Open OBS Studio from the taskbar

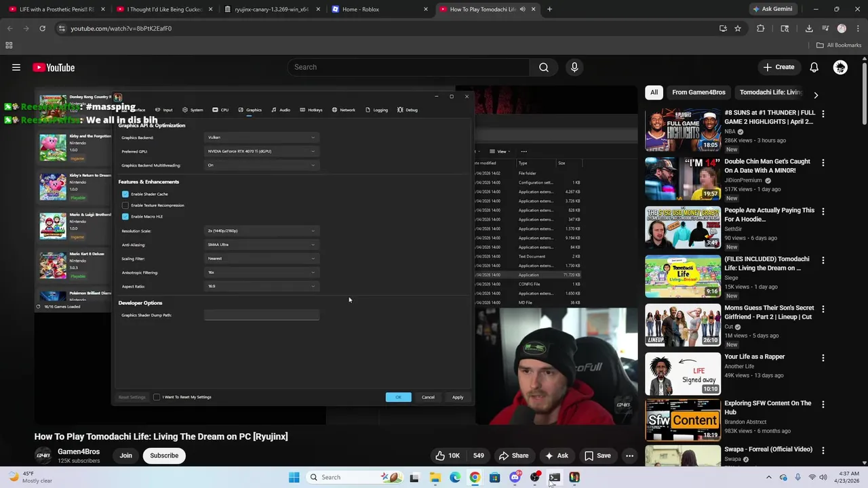click(x=535, y=477)
